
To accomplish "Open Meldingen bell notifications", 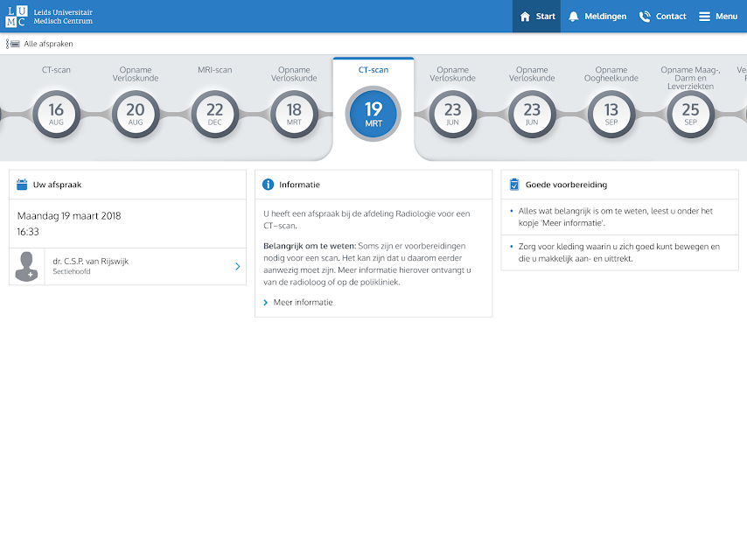I will coord(574,17).
